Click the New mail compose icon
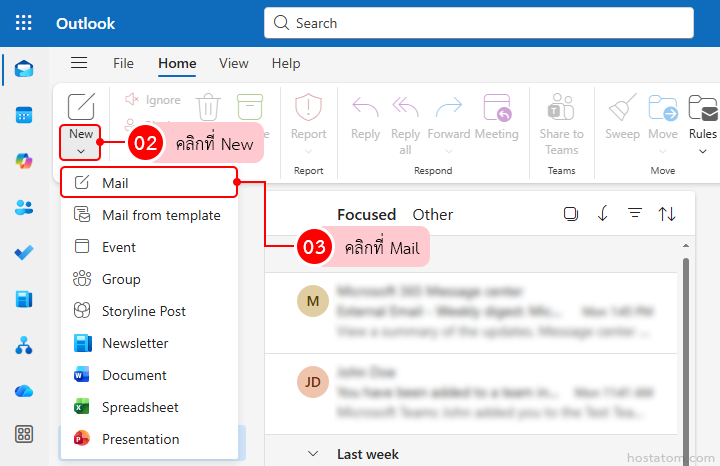This screenshot has width=720, height=466. (81, 107)
